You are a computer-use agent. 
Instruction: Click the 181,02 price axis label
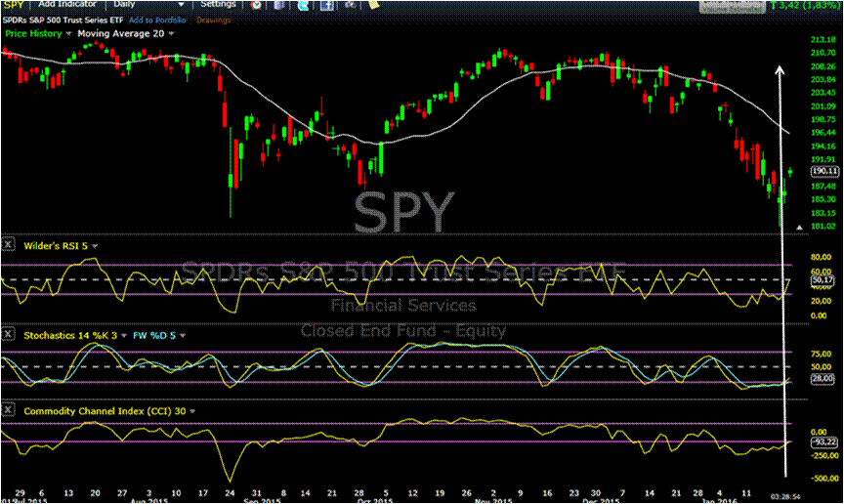[823, 227]
